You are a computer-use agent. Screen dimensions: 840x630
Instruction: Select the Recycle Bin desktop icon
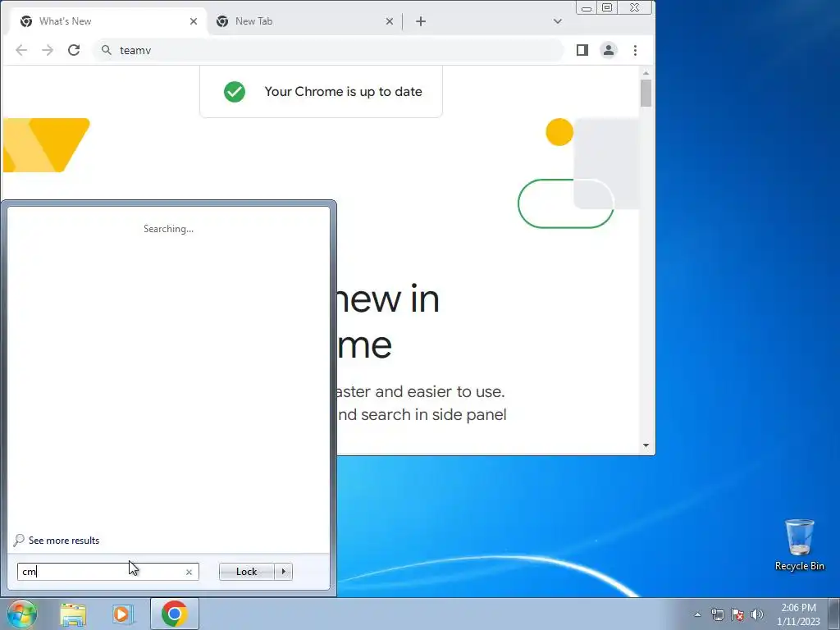(x=800, y=545)
